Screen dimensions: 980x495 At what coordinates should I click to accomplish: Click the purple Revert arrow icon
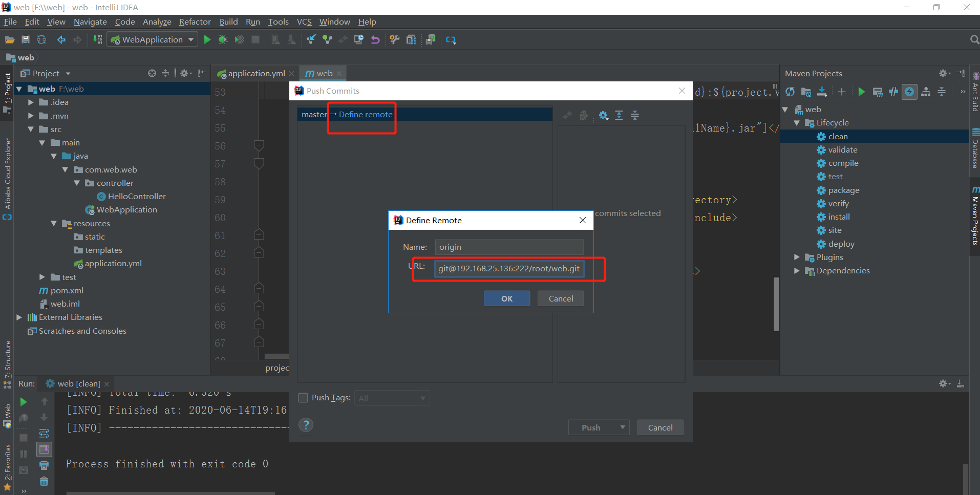tap(375, 40)
